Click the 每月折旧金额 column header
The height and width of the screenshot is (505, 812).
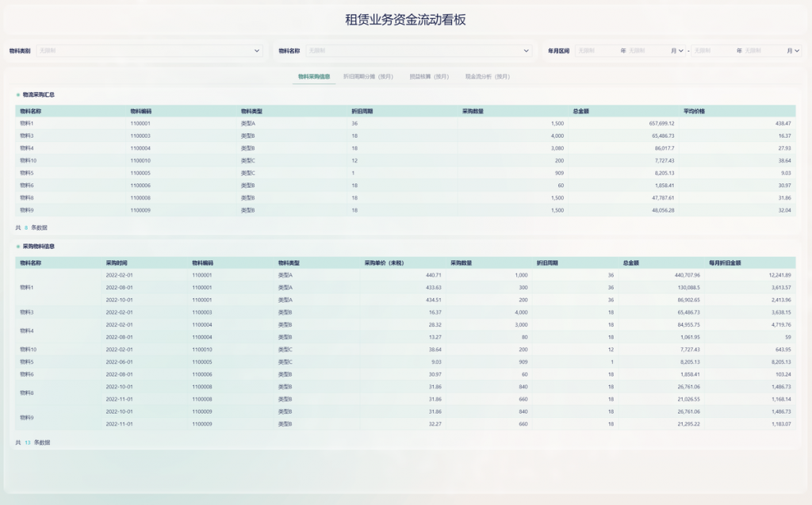coord(726,262)
